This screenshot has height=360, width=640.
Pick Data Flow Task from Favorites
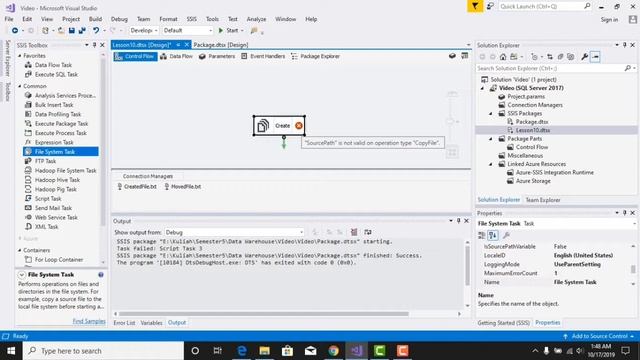click(53, 65)
